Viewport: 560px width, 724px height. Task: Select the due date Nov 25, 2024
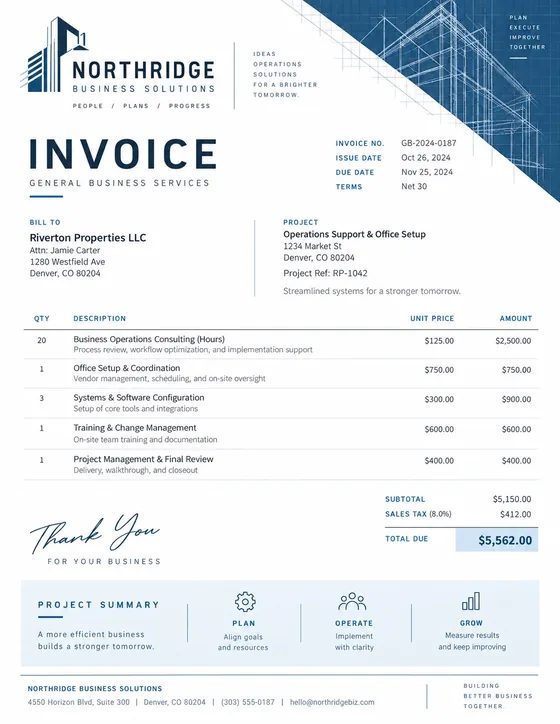click(427, 172)
